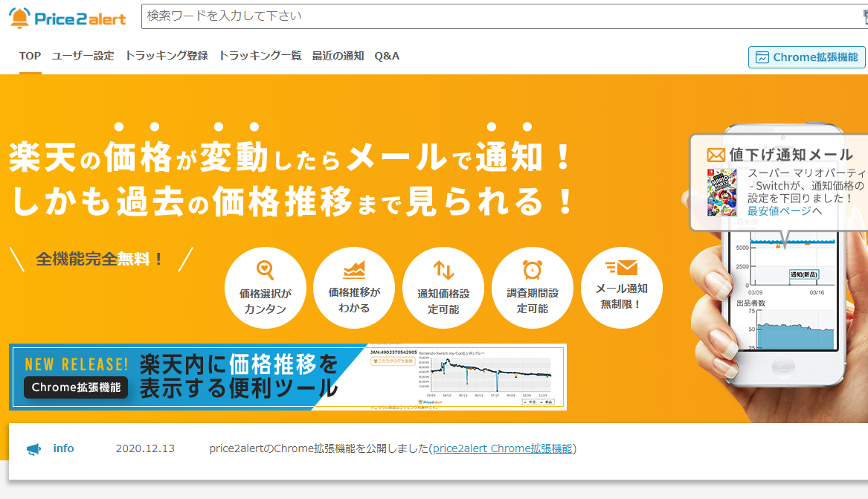868x499 pixels.
Task: Open the Q&A page
Action: [387, 56]
